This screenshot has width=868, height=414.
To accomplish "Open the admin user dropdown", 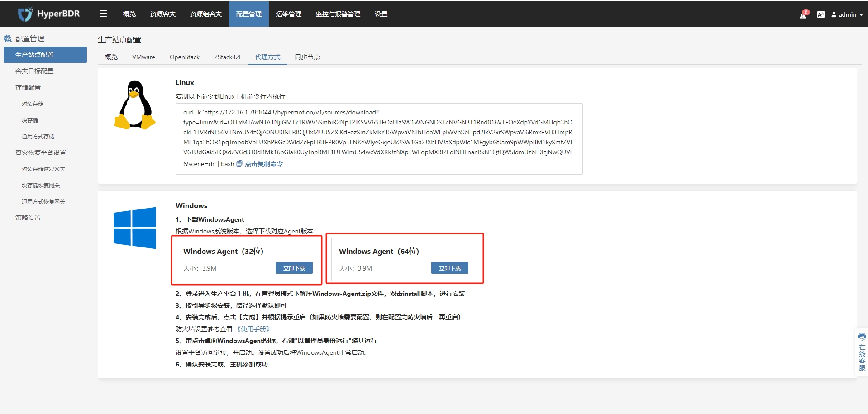I will click(x=847, y=14).
